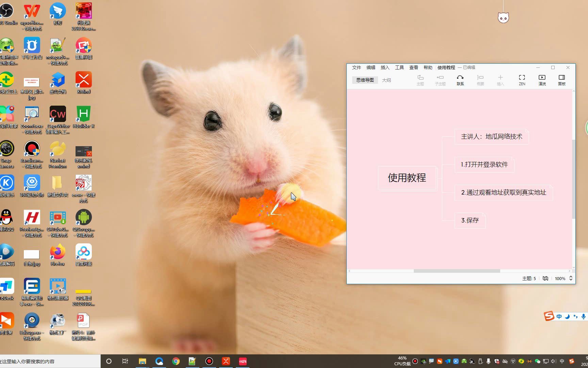Screen dimensions: 588x368
Task: Click the 子主题 (Subtopic) toolbar icon
Action: tap(440, 80)
